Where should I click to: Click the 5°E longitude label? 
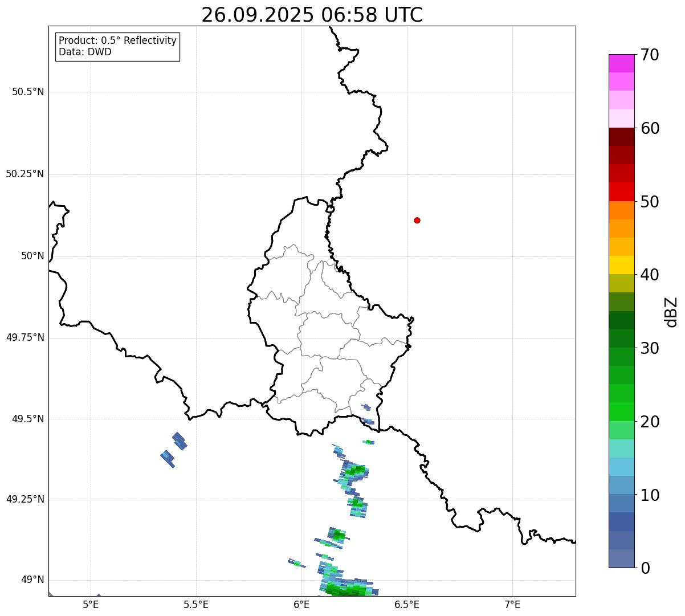91,604
